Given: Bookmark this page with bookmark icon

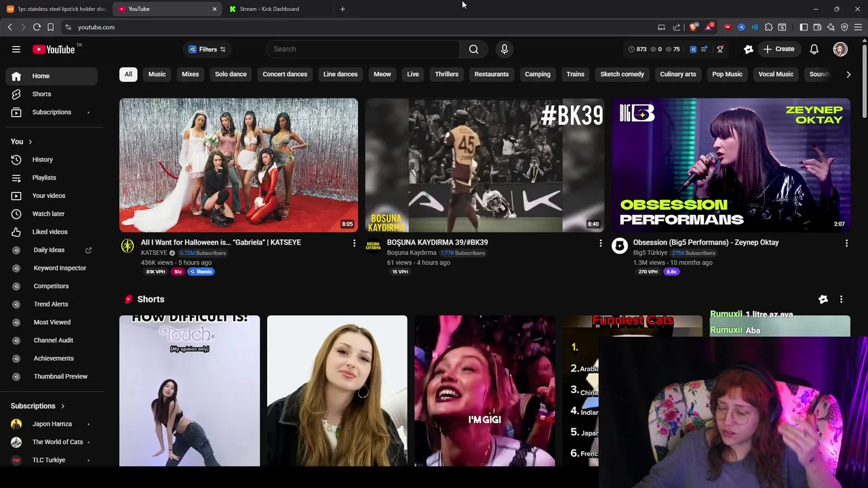Looking at the screenshot, I should [x=50, y=27].
